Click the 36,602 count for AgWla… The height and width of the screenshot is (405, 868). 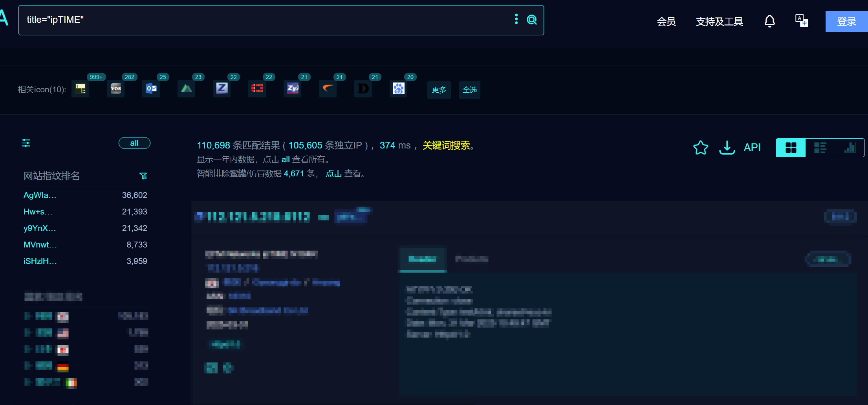click(134, 195)
